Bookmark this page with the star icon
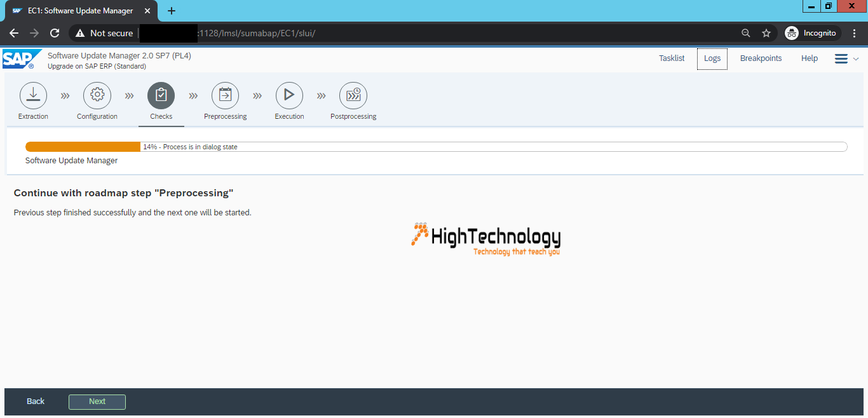 [766, 33]
